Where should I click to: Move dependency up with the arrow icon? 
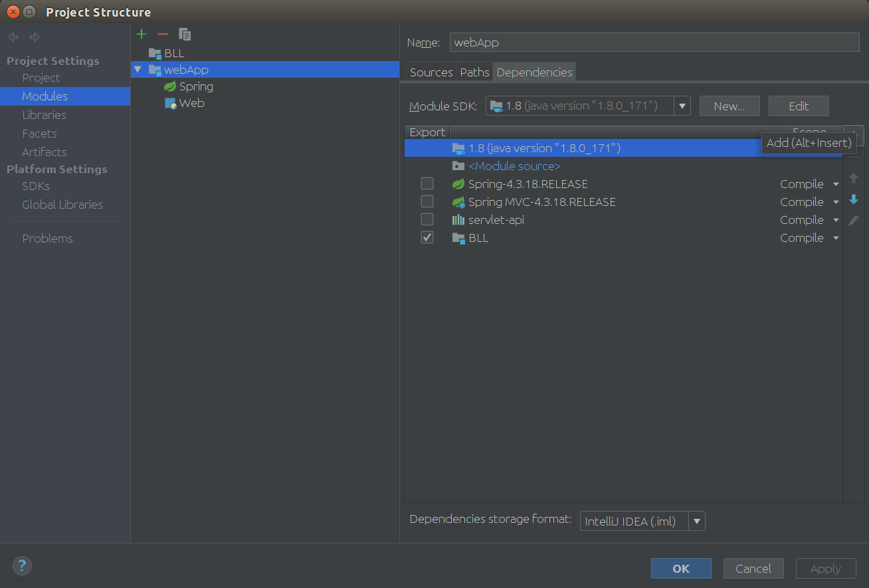(854, 178)
